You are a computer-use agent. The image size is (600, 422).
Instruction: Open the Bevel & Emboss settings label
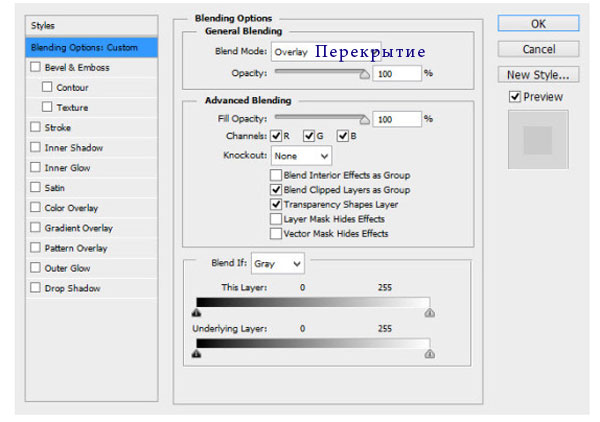pyautogui.click(x=77, y=68)
